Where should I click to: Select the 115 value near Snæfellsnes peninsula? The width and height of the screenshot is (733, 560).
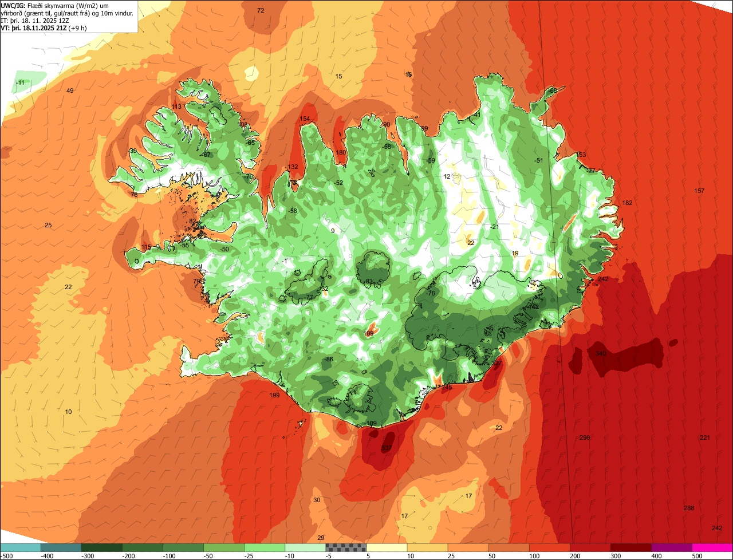146,247
